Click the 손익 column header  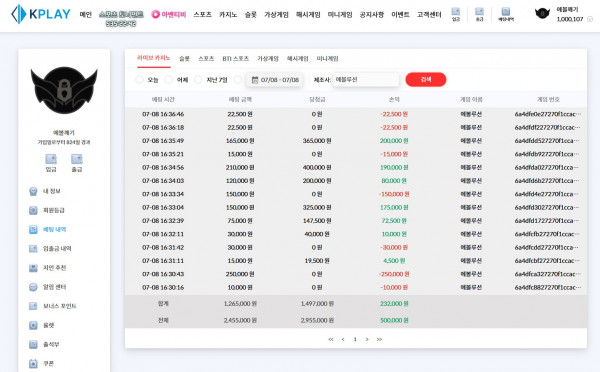pos(394,100)
